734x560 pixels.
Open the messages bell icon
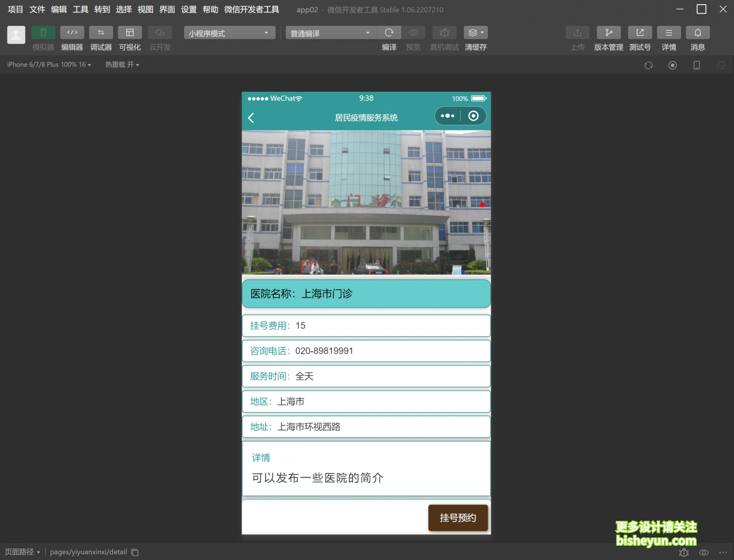697,33
